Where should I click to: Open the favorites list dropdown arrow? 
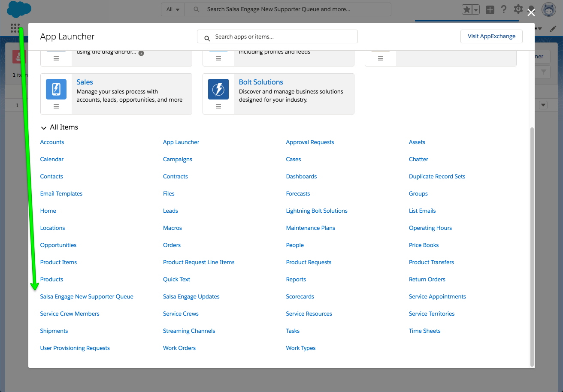coord(475,9)
